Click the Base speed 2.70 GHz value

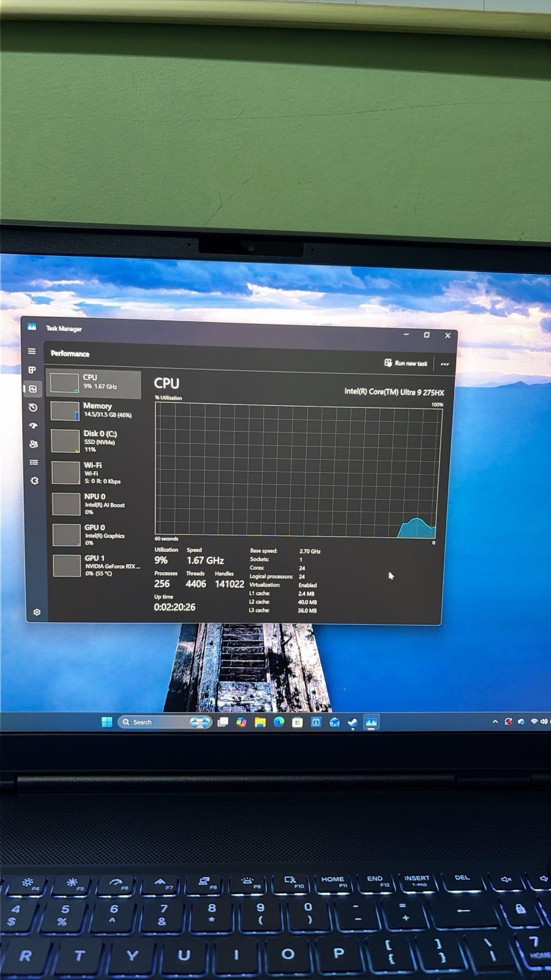point(310,551)
